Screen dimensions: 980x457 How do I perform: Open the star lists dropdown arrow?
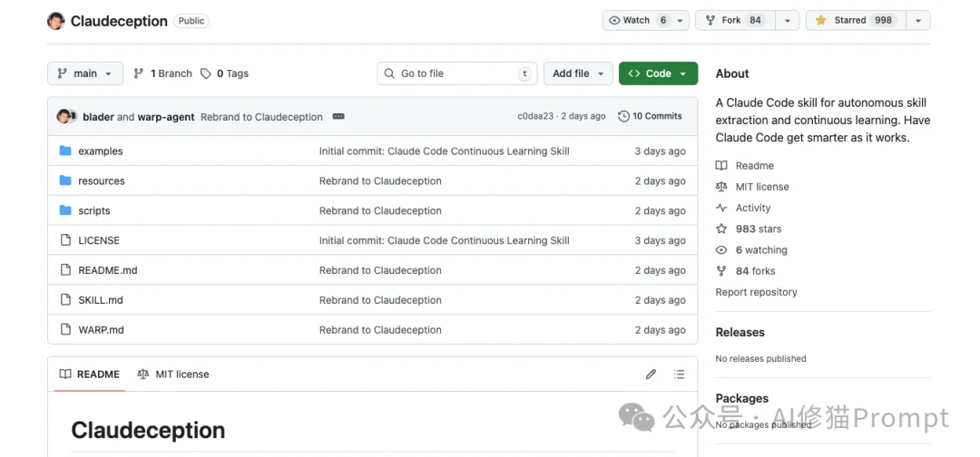tap(917, 20)
